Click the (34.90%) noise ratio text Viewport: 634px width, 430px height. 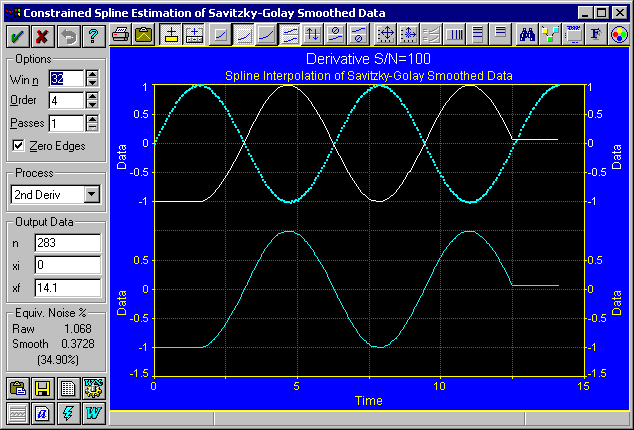point(58,360)
